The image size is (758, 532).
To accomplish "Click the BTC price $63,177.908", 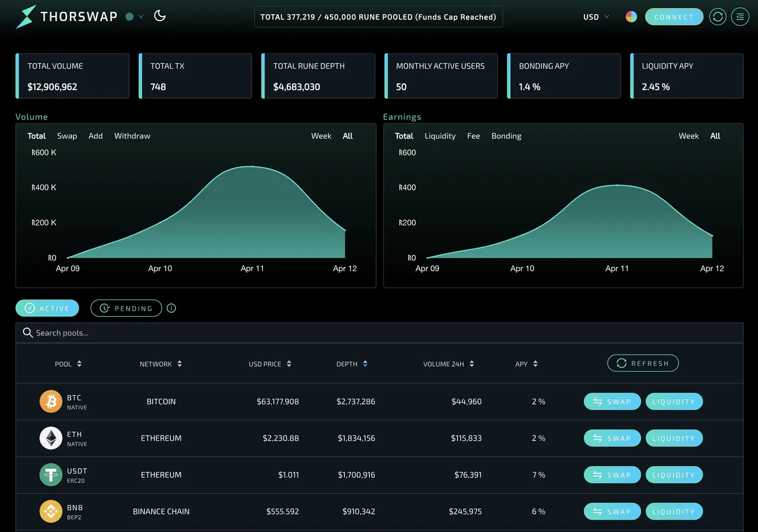I will pos(278,402).
